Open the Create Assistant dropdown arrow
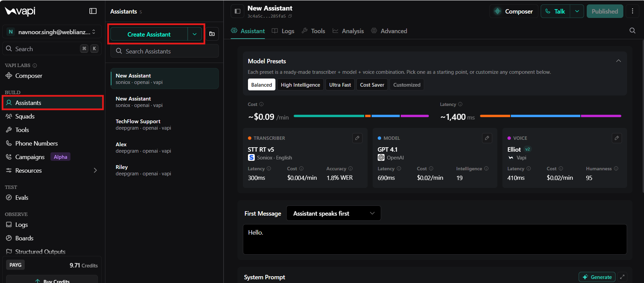This screenshot has width=644, height=283. [x=195, y=34]
